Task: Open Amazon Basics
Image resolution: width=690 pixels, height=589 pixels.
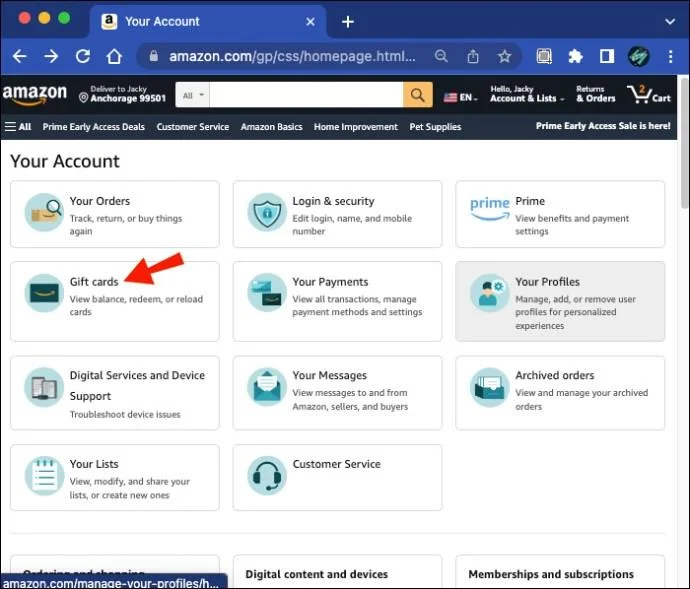Action: [272, 127]
